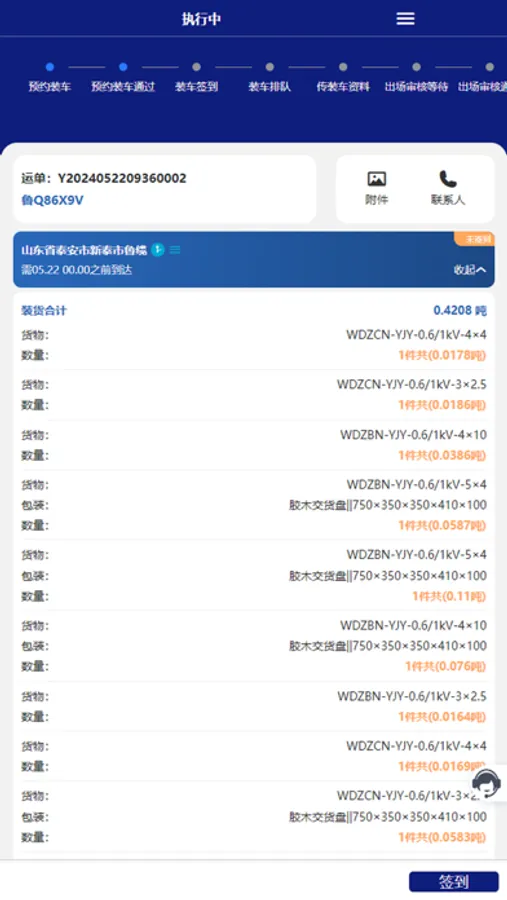Click quantity 1件共(0.0178吨)
Viewport: 507px width, 900px height.
tap(442, 355)
